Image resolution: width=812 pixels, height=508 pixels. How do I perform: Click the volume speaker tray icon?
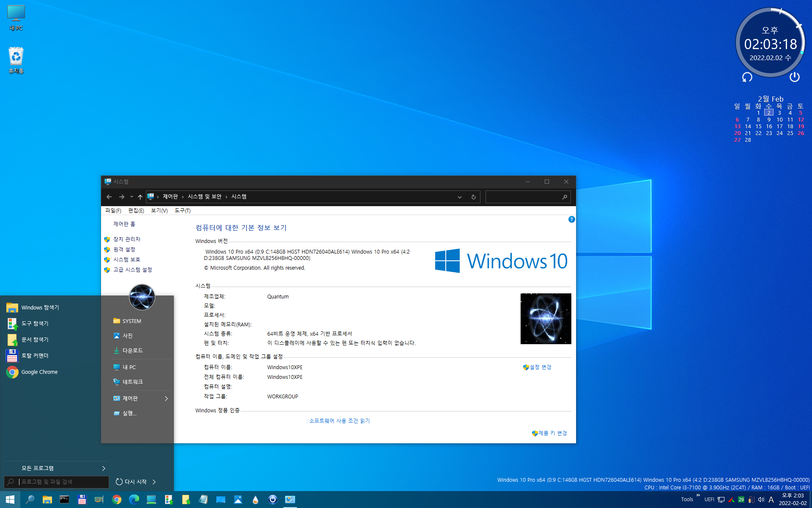point(761,500)
